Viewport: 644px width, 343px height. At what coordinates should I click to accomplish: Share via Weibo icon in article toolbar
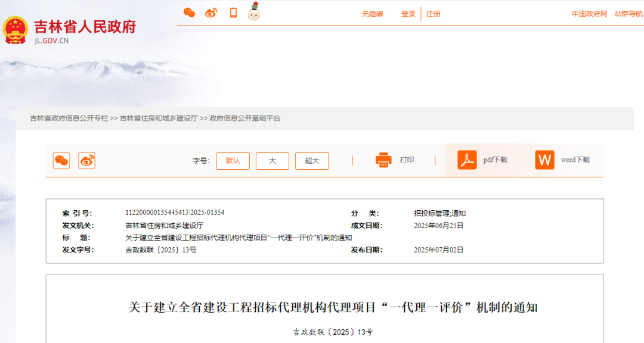[86, 160]
